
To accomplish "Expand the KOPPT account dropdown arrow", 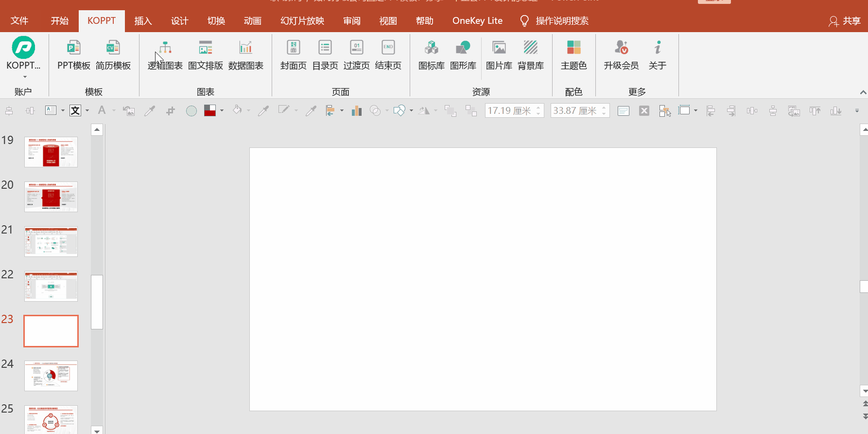I will tap(25, 77).
